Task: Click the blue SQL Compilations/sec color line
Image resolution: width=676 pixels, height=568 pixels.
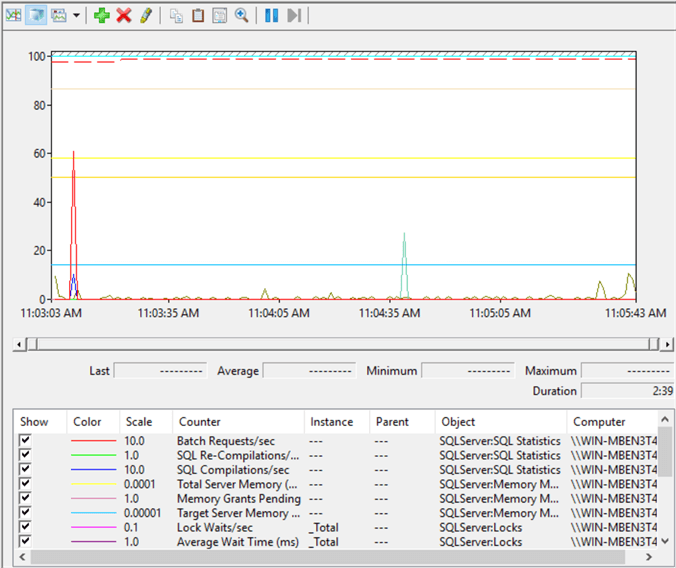Action: (94, 470)
